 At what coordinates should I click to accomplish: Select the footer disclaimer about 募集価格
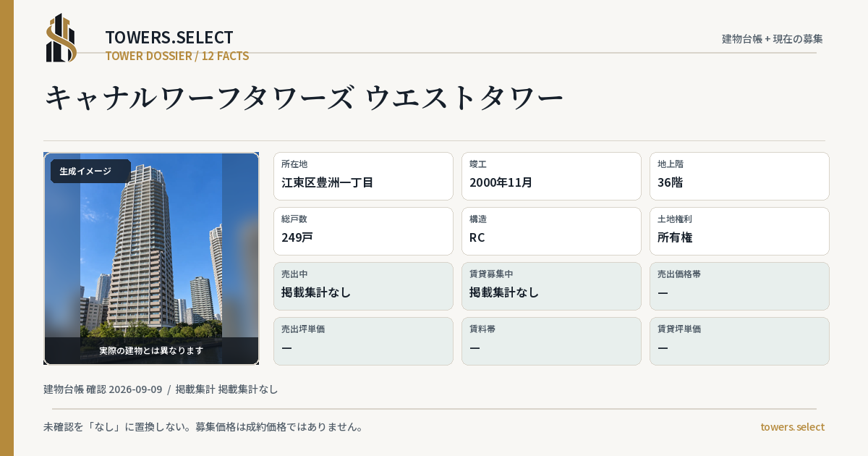[x=203, y=427]
